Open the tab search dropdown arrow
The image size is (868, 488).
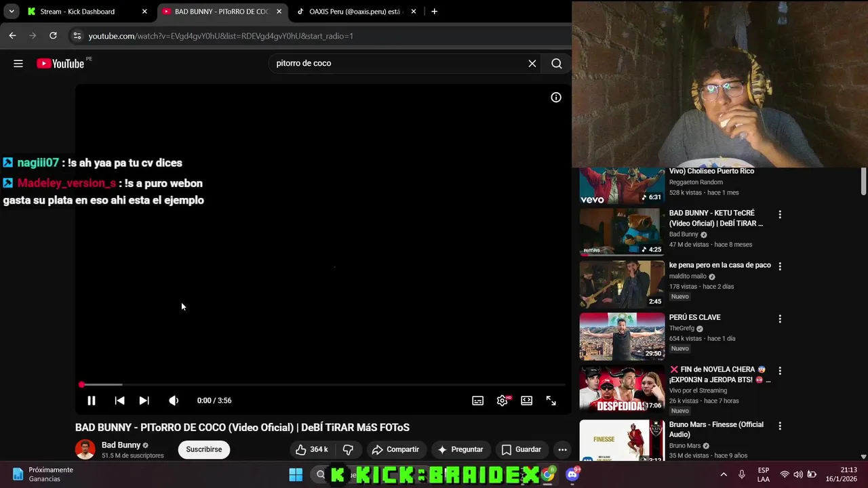12,12
